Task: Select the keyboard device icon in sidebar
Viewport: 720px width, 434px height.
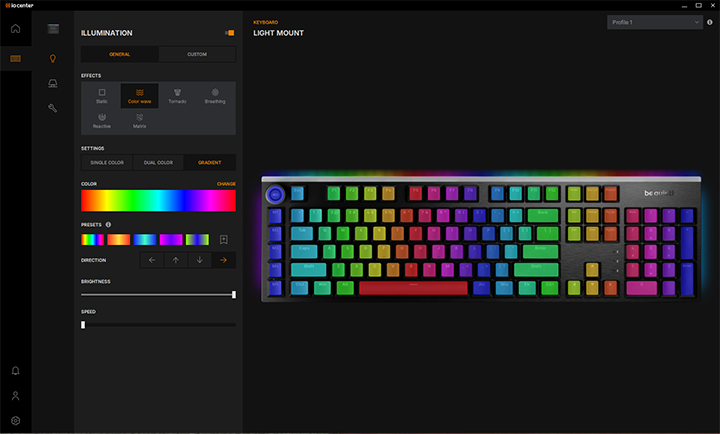Action: (15, 59)
